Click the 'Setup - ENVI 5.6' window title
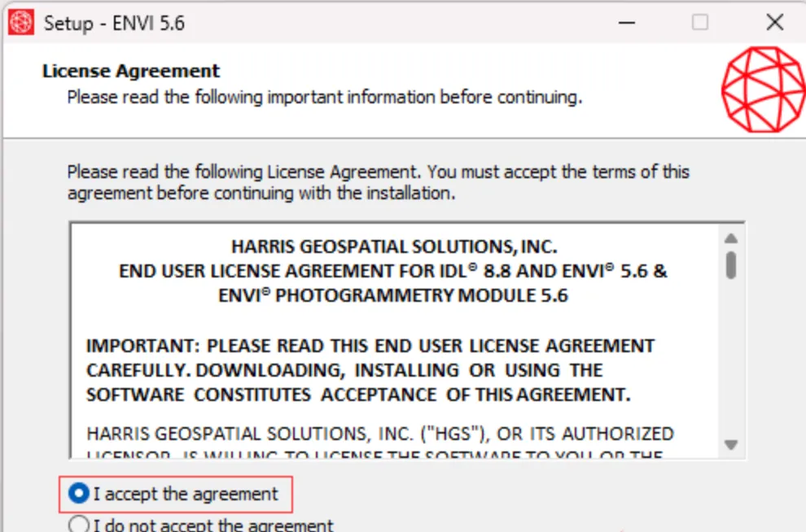The image size is (806, 532). point(114,23)
